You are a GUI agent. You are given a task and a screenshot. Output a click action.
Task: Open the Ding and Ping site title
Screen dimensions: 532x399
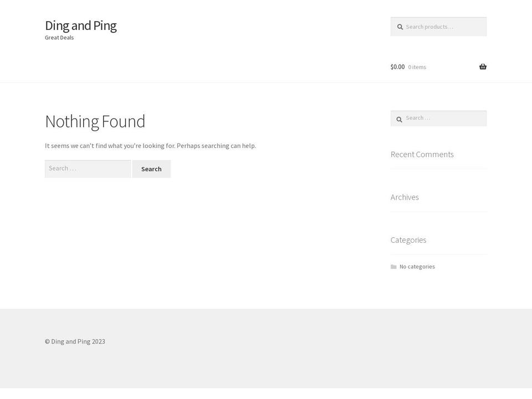pyautogui.click(x=81, y=25)
